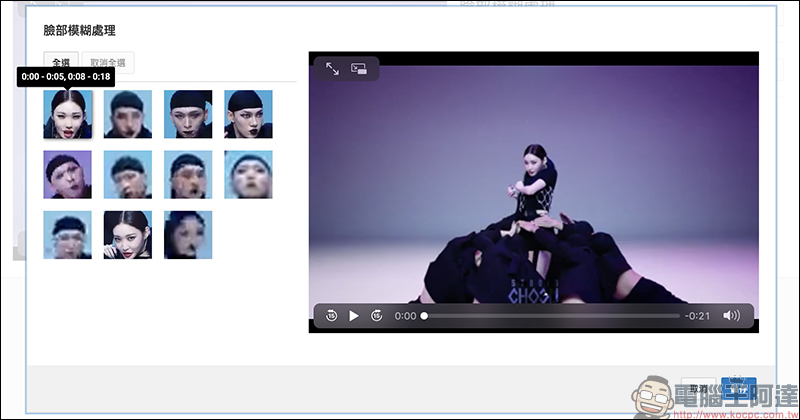Play the video preview

(354, 316)
